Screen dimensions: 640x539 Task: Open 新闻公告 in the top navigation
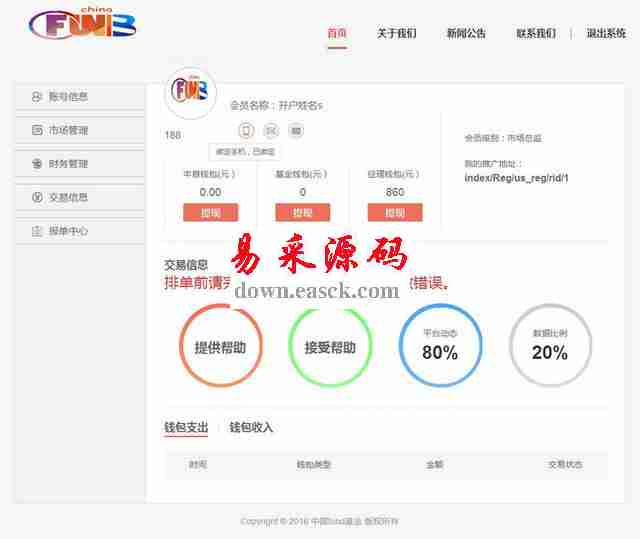click(466, 33)
